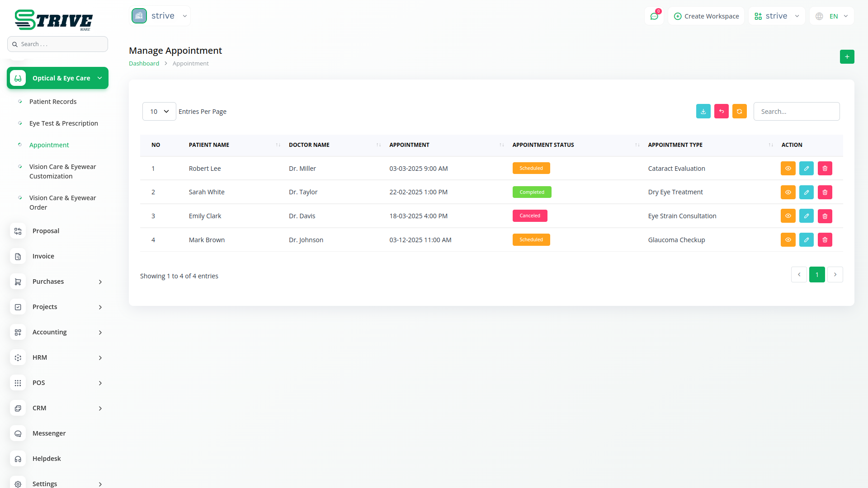Go to Dashboard breadcrumb link

point(144,64)
